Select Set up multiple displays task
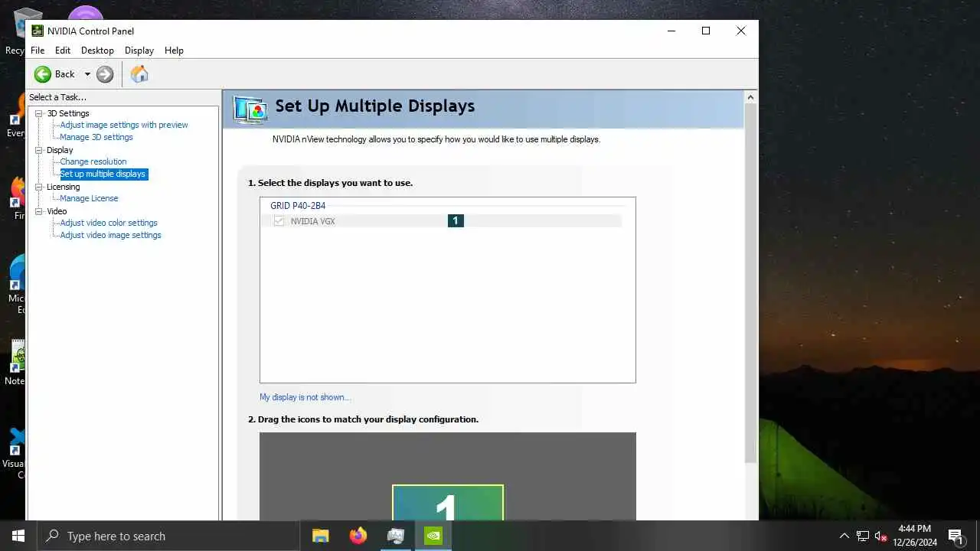Viewport: 980px width, 551px height. pyautogui.click(x=103, y=174)
